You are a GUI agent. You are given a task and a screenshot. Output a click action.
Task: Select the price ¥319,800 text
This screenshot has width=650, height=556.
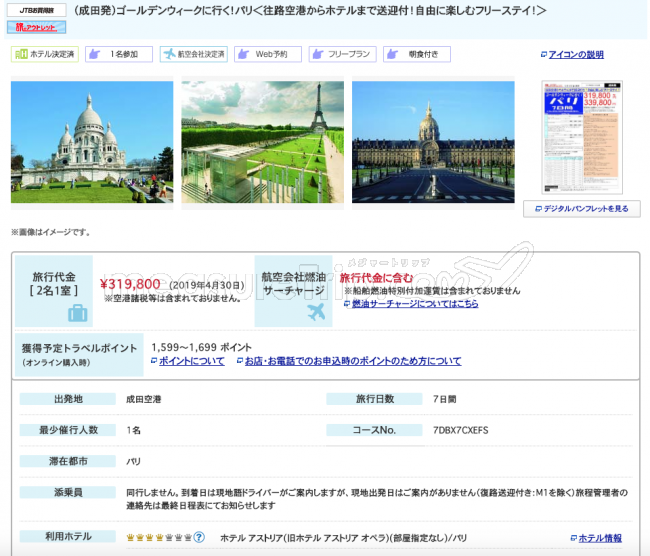130,284
